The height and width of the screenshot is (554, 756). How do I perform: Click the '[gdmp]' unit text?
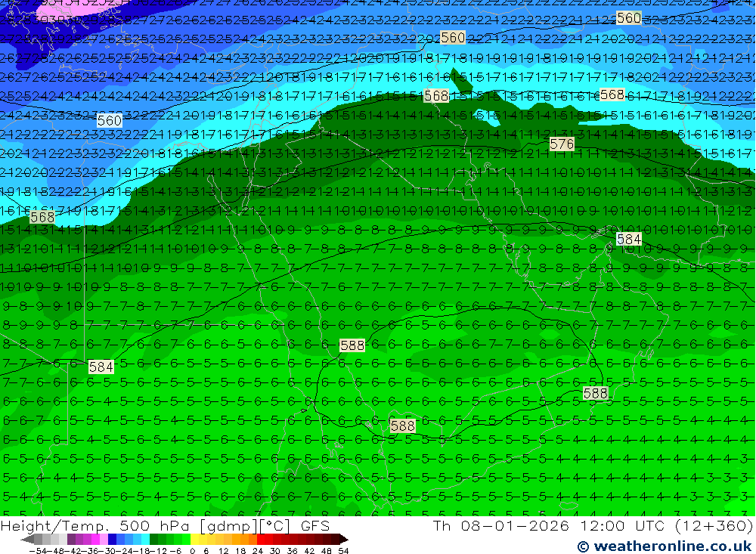pos(228,527)
